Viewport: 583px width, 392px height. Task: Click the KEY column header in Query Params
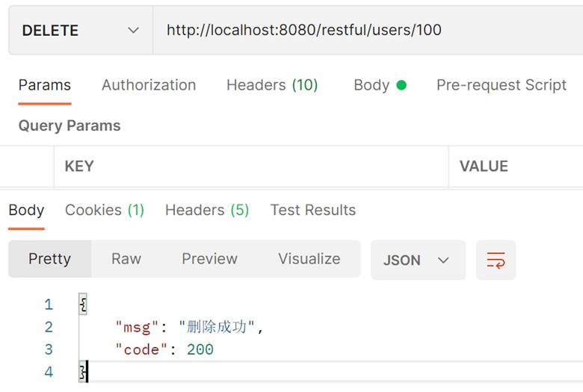[x=79, y=167]
